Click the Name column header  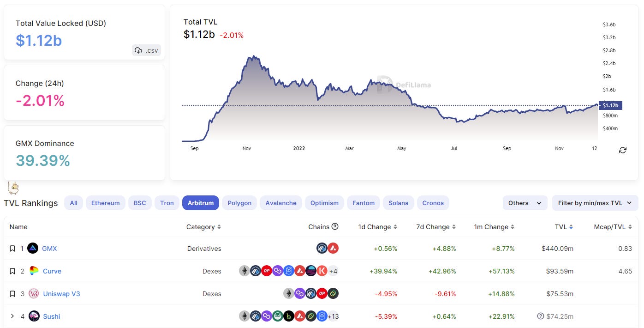18,227
